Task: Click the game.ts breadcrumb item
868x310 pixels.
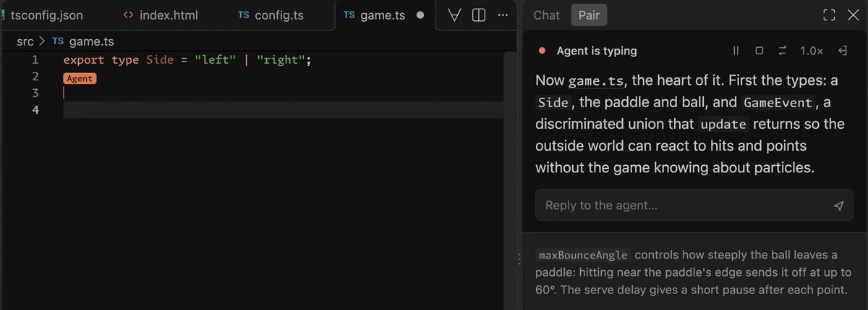Action: [x=83, y=42]
